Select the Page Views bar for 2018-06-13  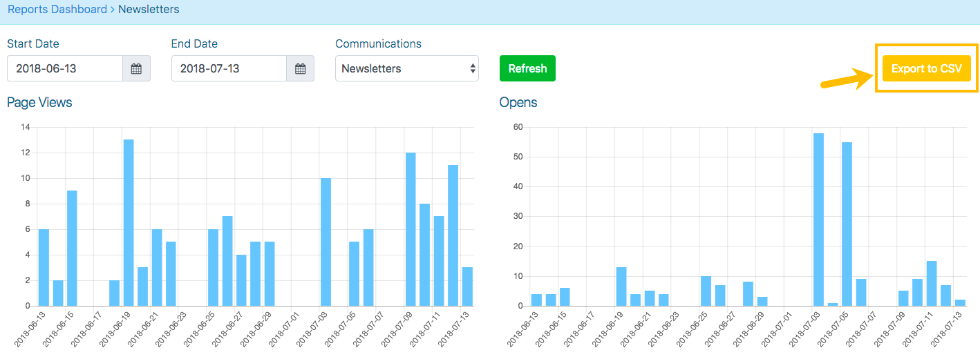pos(44,267)
